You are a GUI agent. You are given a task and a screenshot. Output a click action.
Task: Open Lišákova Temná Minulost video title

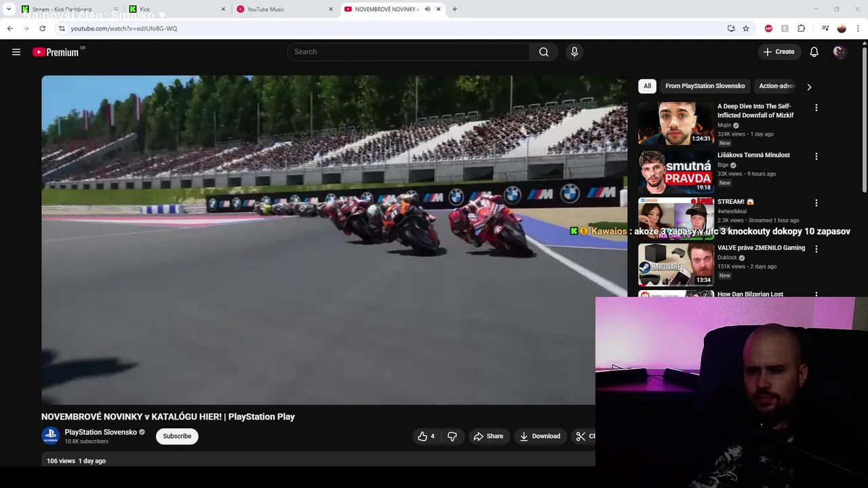(x=753, y=155)
